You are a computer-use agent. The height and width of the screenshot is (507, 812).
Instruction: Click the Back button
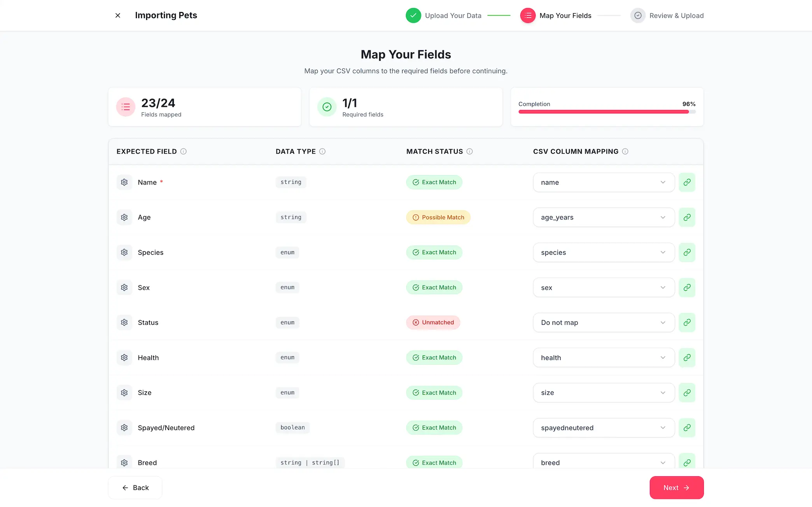click(135, 487)
